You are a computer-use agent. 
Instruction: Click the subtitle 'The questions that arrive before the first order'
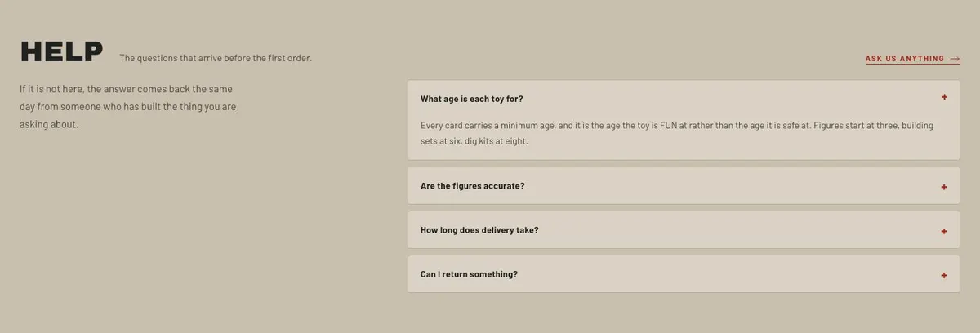(x=216, y=58)
